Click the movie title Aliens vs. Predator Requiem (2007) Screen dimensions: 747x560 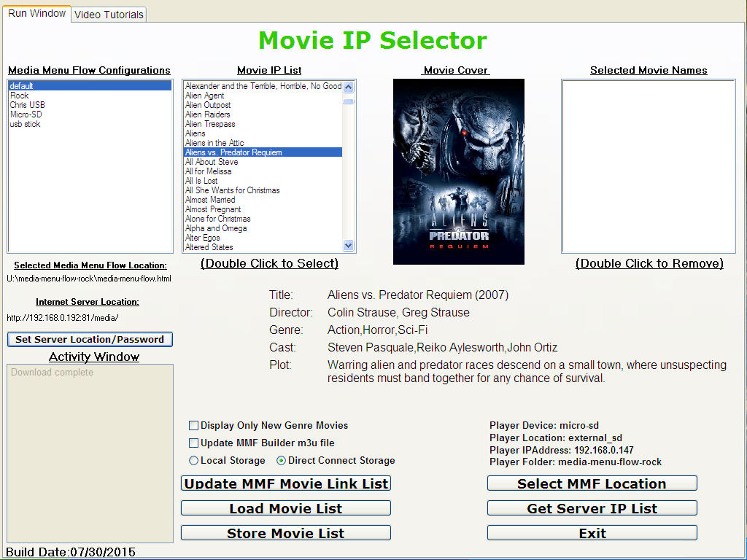[418, 295]
